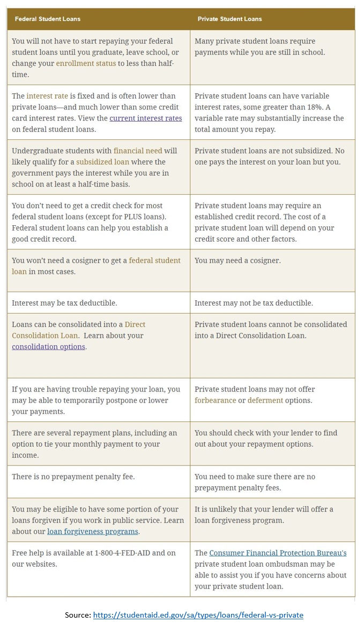Click the 'Interest may be tax deductible' cell
The image size is (364, 623).
click(99, 303)
